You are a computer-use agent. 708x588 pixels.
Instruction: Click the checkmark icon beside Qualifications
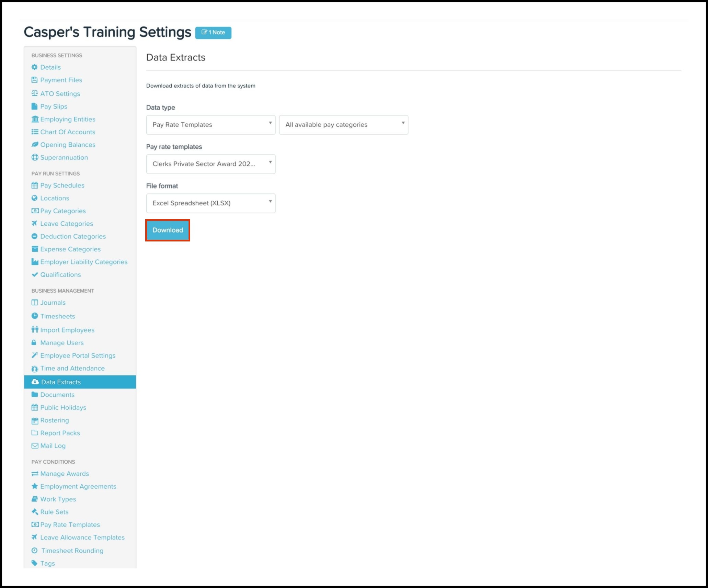point(35,274)
